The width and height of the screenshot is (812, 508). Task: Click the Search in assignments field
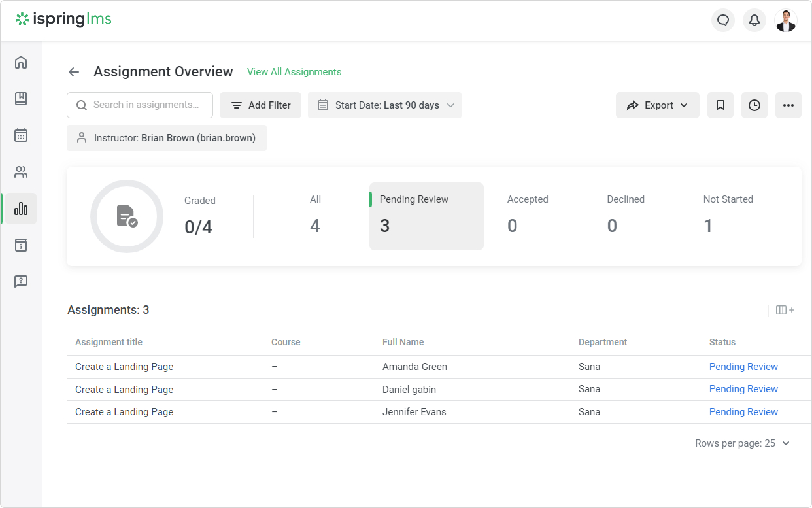point(145,105)
